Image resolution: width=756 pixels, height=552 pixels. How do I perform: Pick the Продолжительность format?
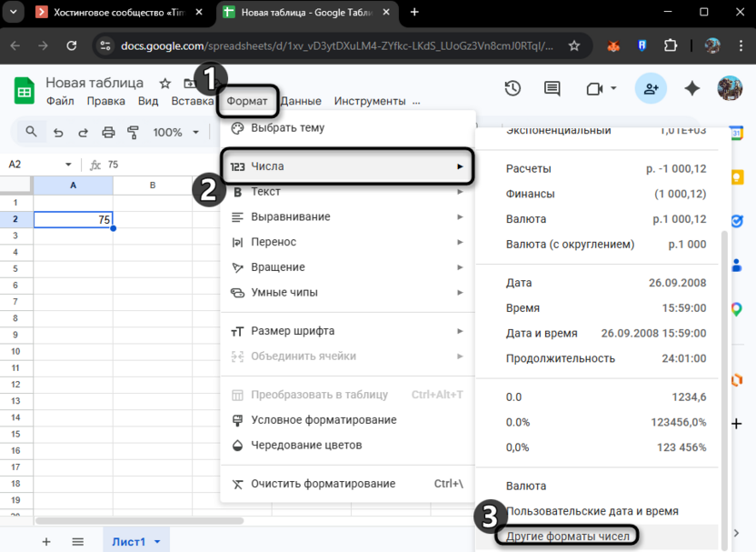click(597, 358)
